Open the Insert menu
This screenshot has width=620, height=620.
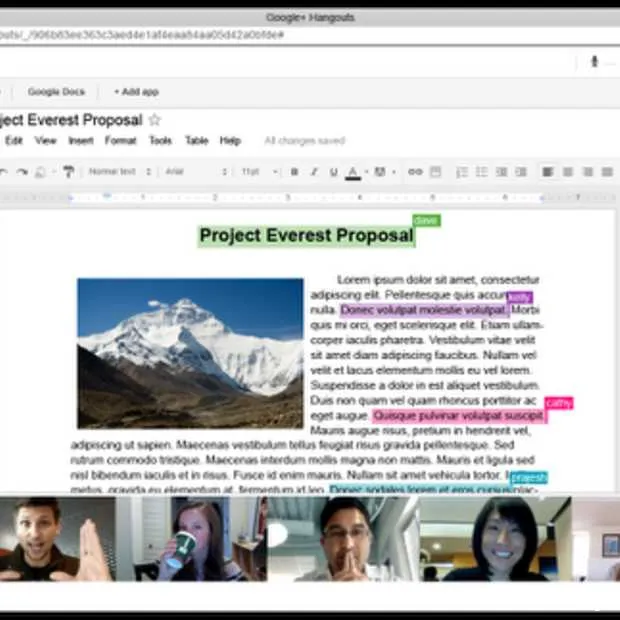81,140
